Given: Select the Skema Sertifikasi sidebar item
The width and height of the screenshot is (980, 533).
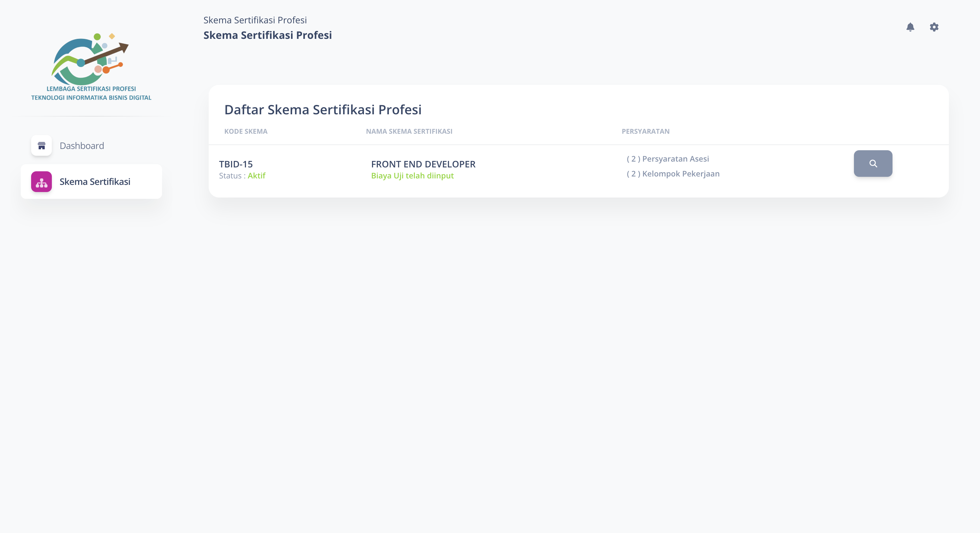Looking at the screenshot, I should [x=95, y=182].
